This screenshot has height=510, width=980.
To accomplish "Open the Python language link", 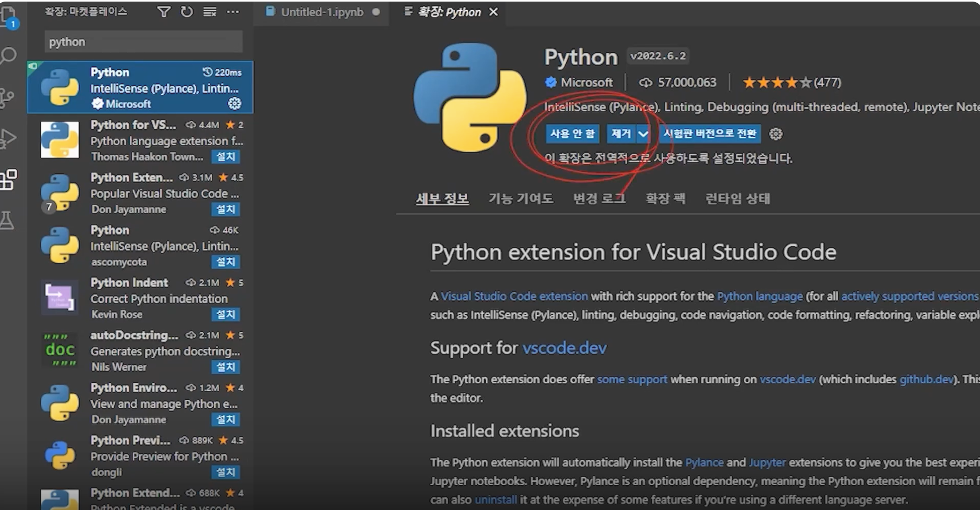I will (x=760, y=296).
